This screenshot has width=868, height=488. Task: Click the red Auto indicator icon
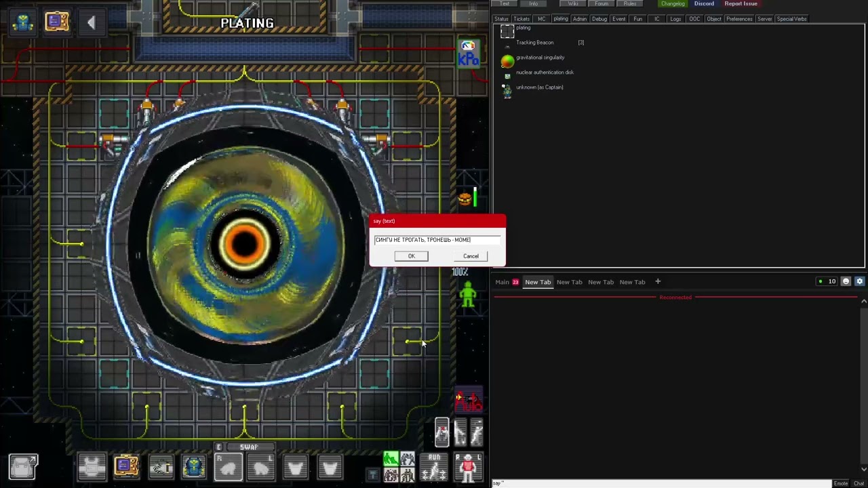(469, 401)
